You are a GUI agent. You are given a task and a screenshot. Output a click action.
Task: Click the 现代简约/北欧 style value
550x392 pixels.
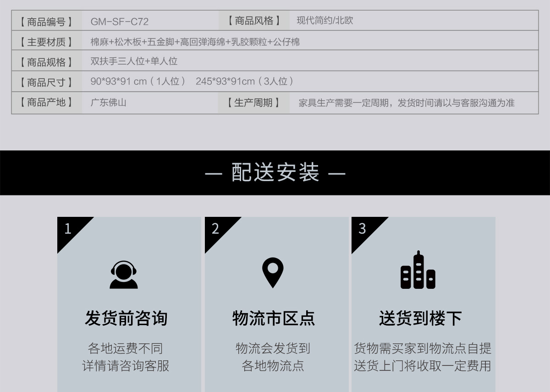point(324,21)
